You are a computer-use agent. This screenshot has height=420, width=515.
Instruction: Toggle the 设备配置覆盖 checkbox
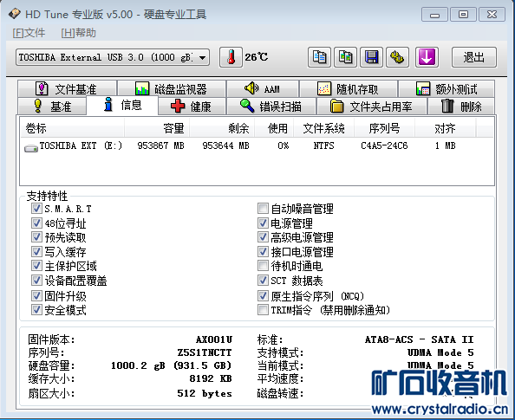[x=36, y=281]
